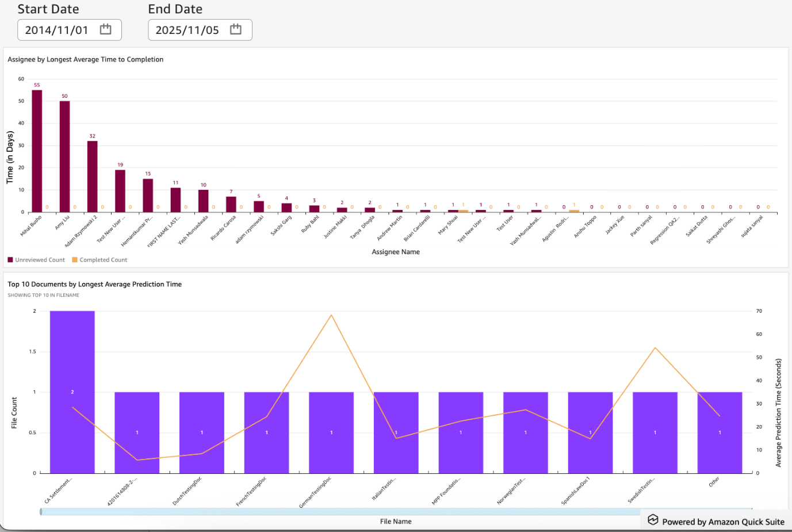Click the GermanTestingDoc prediction time line peak
Viewport: 792px width, 532px height.
[x=331, y=315]
